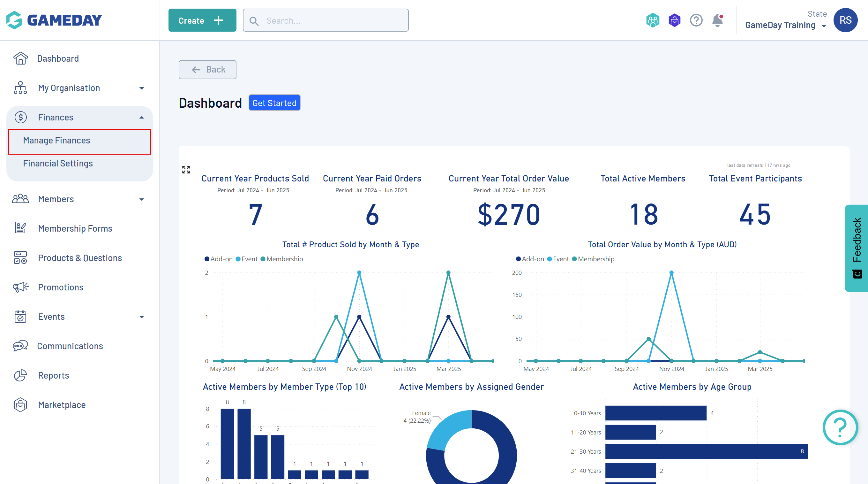Expand dashboard to full screen icon
The image size is (868, 484).
pos(186,169)
